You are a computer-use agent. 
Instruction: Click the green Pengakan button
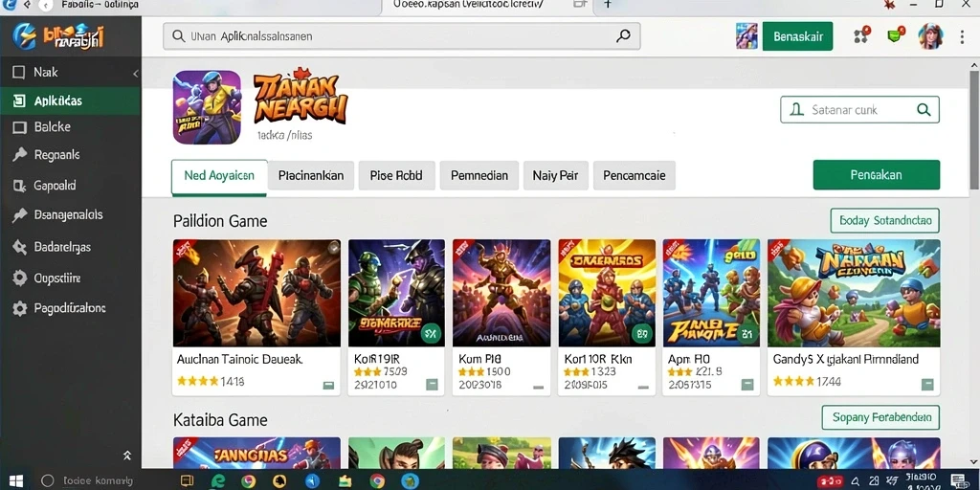click(x=877, y=175)
